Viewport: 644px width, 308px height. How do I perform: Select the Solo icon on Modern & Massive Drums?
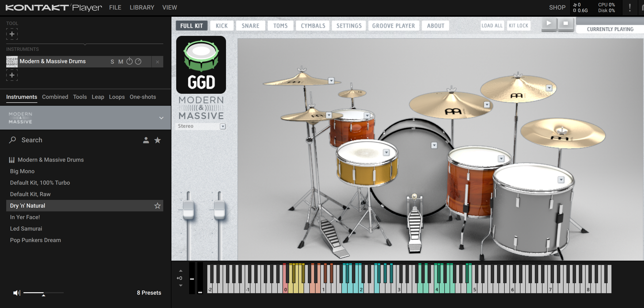click(x=113, y=61)
